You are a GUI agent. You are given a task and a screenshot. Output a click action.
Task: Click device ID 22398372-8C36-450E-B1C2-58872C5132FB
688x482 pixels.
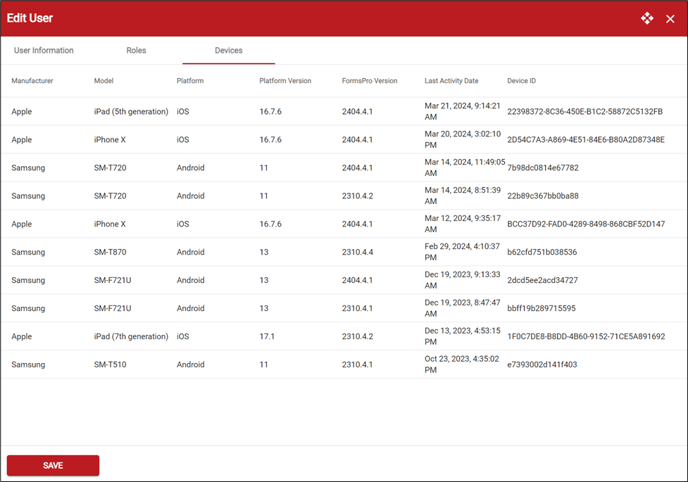pos(585,111)
